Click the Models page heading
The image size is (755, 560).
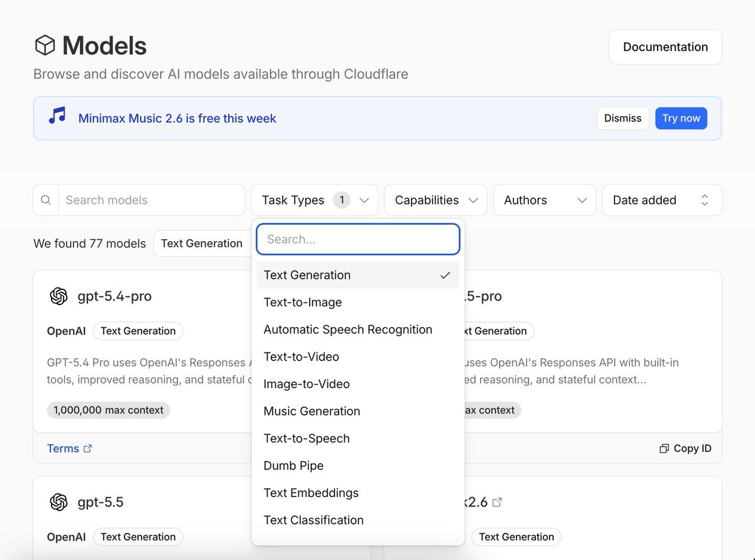click(x=104, y=45)
